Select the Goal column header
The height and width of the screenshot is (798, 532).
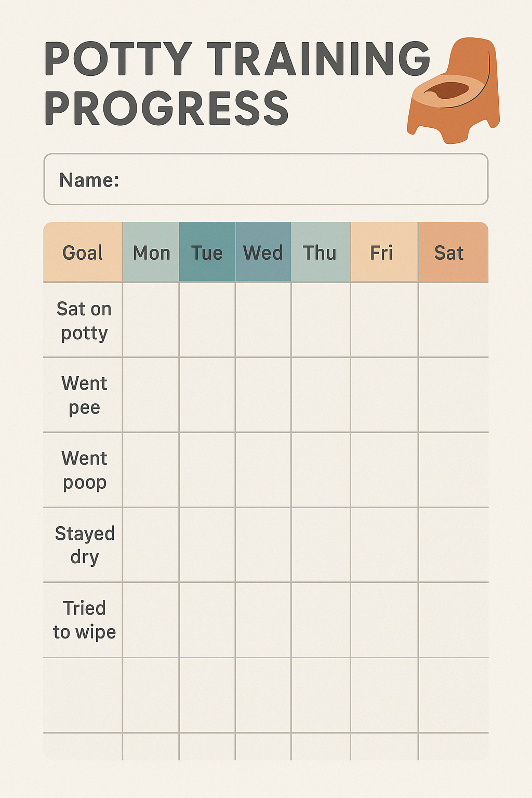[83, 252]
